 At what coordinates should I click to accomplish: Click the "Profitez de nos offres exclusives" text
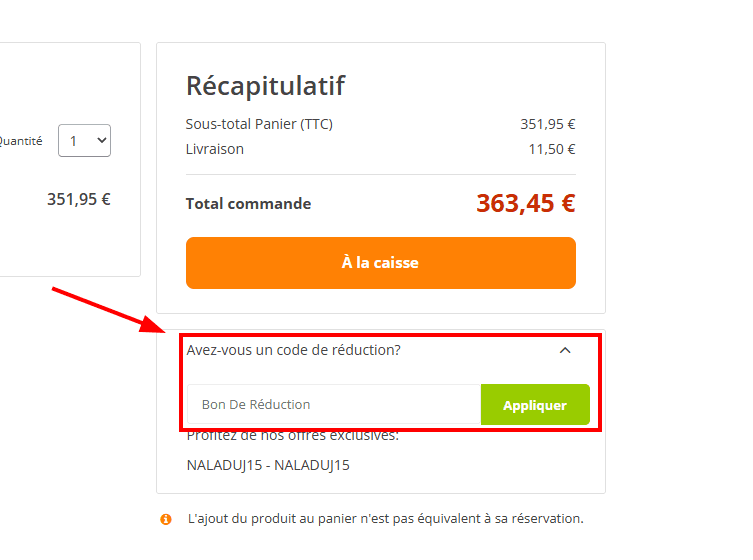point(293,437)
